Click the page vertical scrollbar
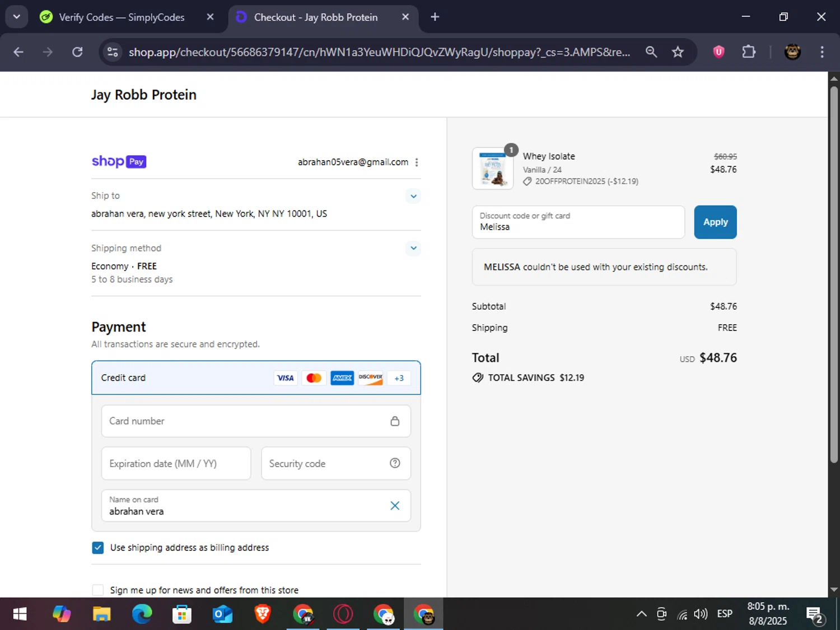Screen dimensions: 840x630 (x=834, y=274)
